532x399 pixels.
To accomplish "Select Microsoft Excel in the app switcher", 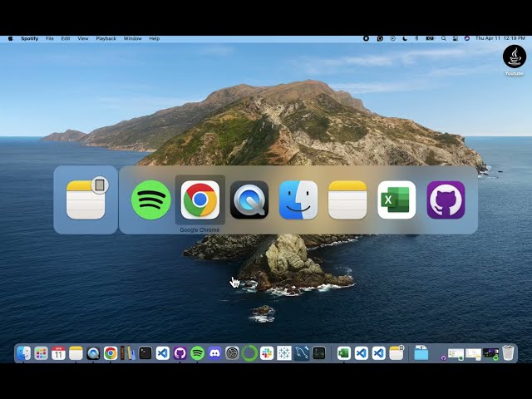I will tap(397, 199).
